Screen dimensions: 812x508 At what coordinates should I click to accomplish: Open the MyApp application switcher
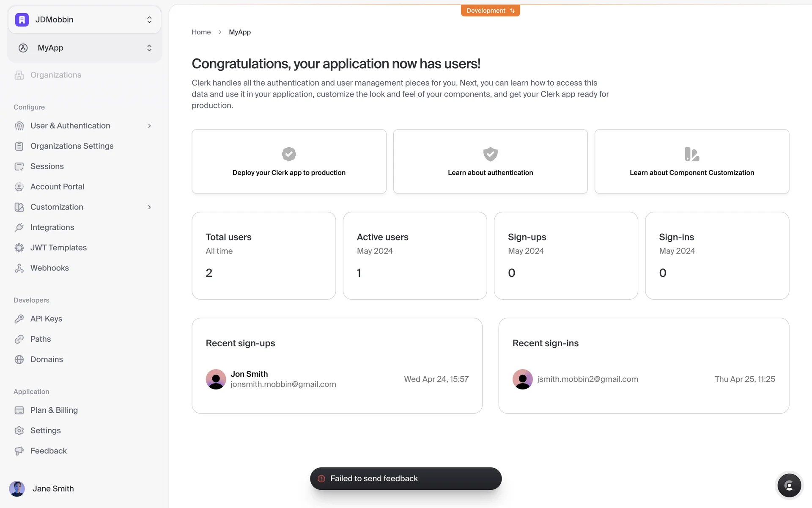pyautogui.click(x=85, y=48)
